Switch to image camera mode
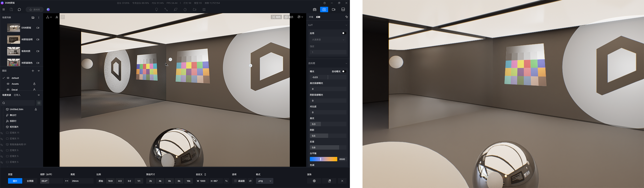The image size is (644, 188). pyautogui.click(x=324, y=9)
